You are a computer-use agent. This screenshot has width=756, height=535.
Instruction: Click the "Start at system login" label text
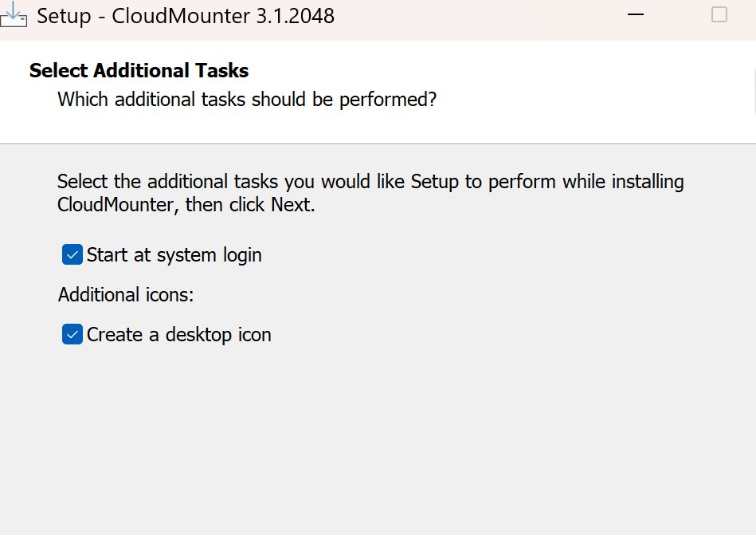tap(174, 255)
